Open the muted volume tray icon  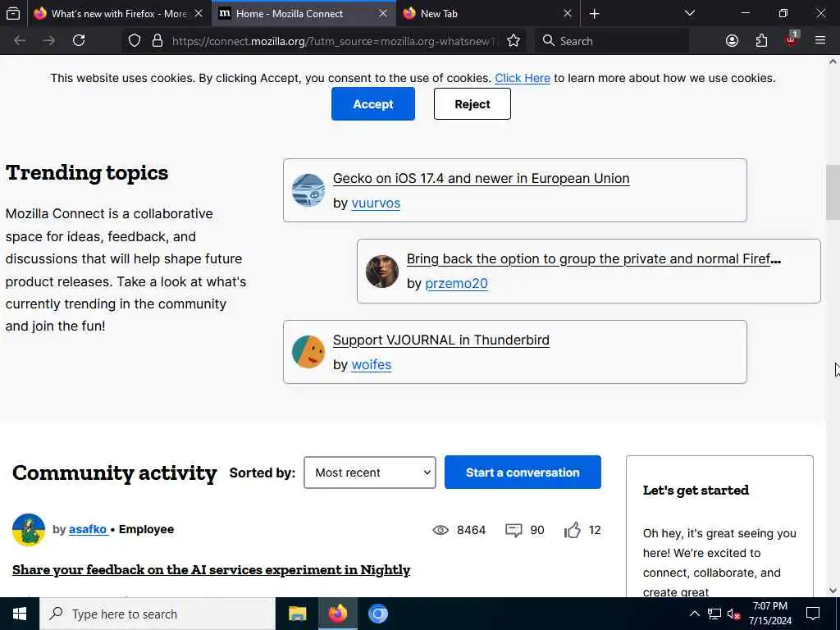pyautogui.click(x=734, y=614)
